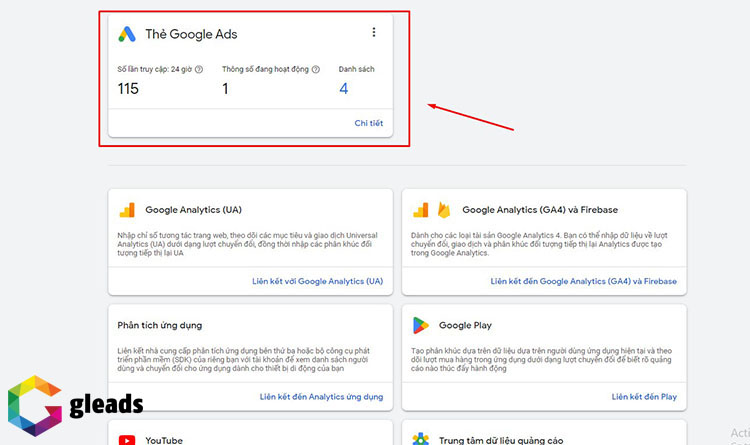Click the 'YouTube' card title
This screenshot has height=445, width=750.
pyautogui.click(x=164, y=440)
